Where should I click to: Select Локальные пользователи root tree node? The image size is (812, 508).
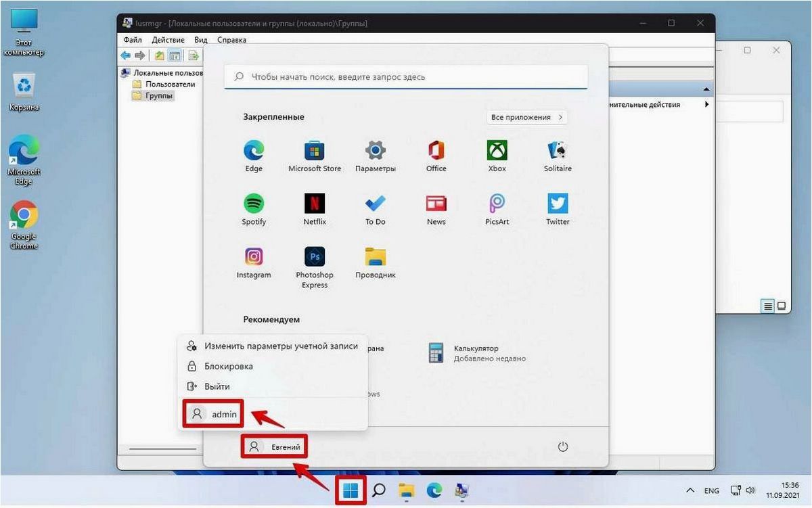point(162,72)
